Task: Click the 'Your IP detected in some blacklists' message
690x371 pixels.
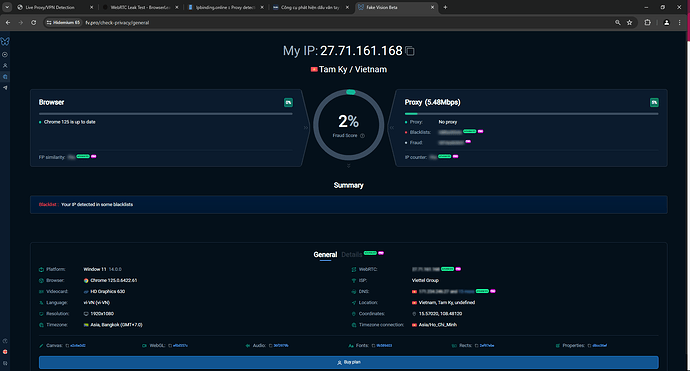Action: (x=97, y=205)
